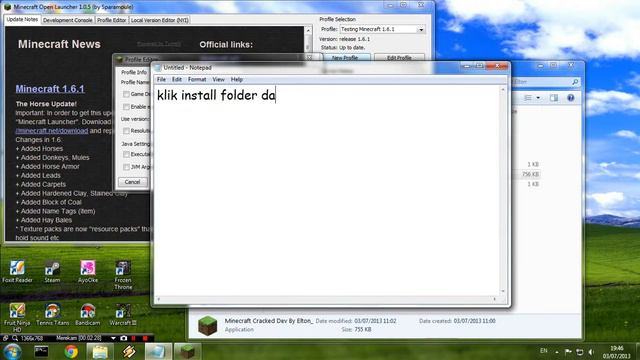This screenshot has width=640, height=360.
Task: Open the Profile Editor tab in launcher
Action: tap(111, 20)
